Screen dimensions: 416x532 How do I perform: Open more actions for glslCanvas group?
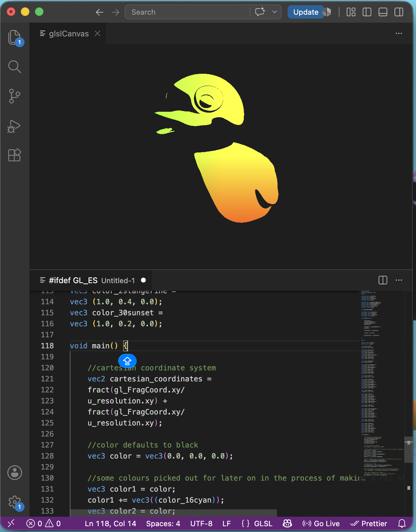click(399, 33)
